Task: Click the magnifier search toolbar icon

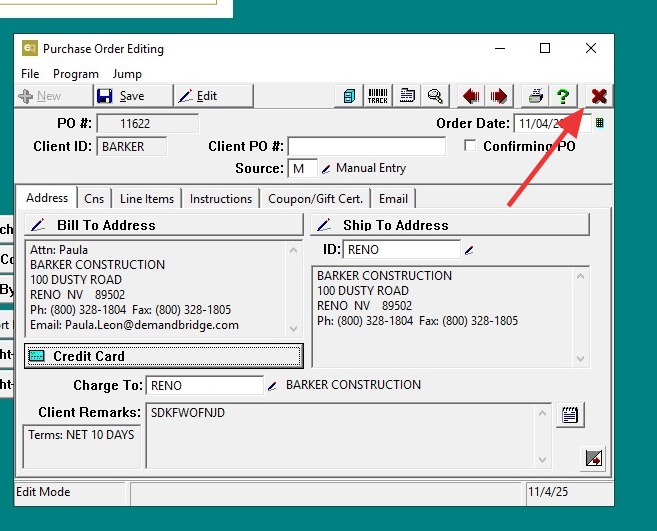Action: tap(435, 96)
